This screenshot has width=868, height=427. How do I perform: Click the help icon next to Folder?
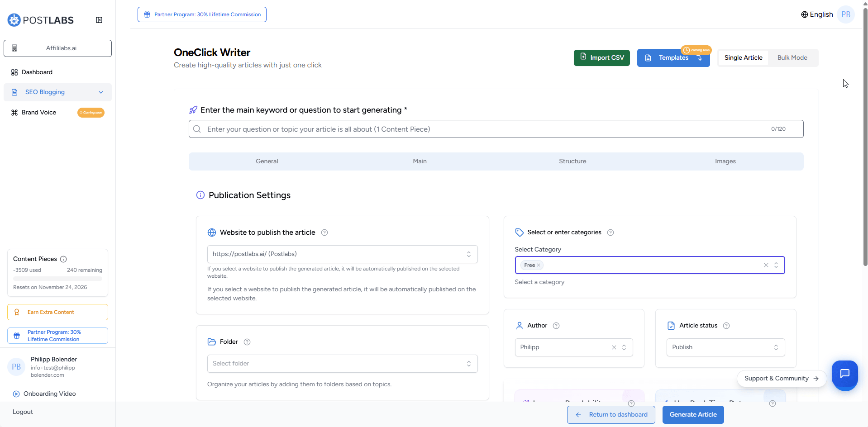click(247, 342)
